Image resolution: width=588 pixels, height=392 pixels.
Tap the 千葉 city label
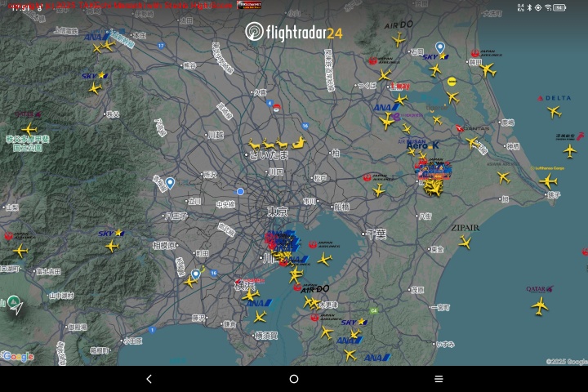[x=375, y=233]
